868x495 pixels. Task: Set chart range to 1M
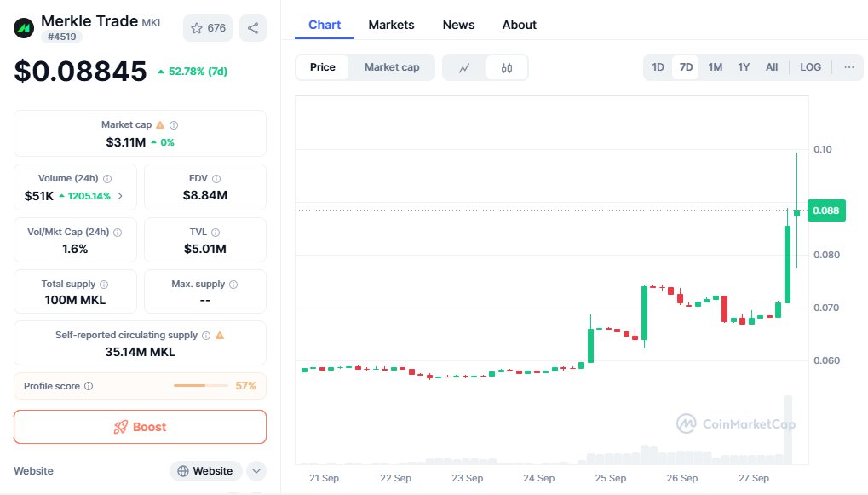tap(716, 67)
